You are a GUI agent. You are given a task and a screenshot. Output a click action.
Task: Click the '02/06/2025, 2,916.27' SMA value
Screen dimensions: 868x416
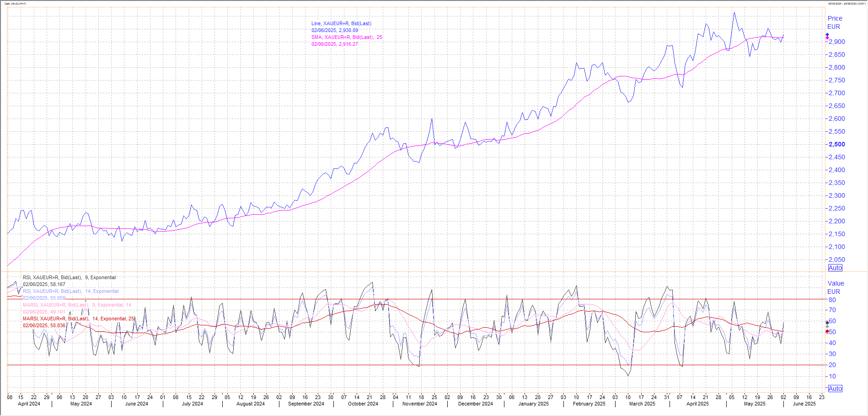click(x=335, y=44)
